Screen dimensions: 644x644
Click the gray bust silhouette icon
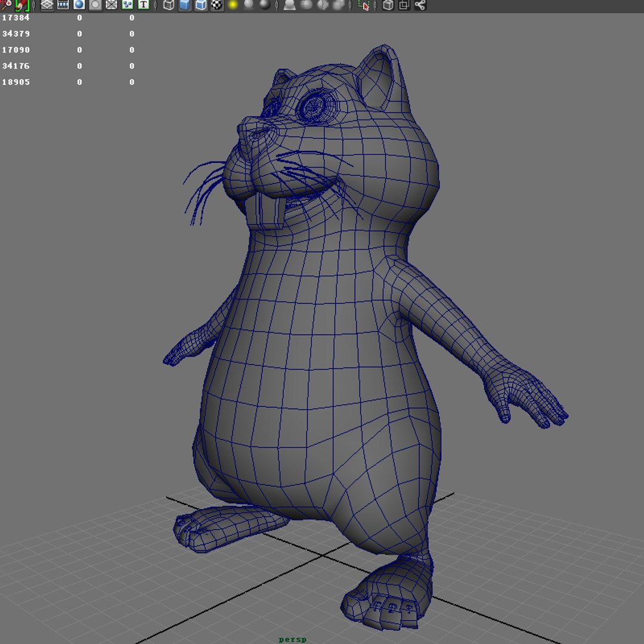[x=290, y=5]
